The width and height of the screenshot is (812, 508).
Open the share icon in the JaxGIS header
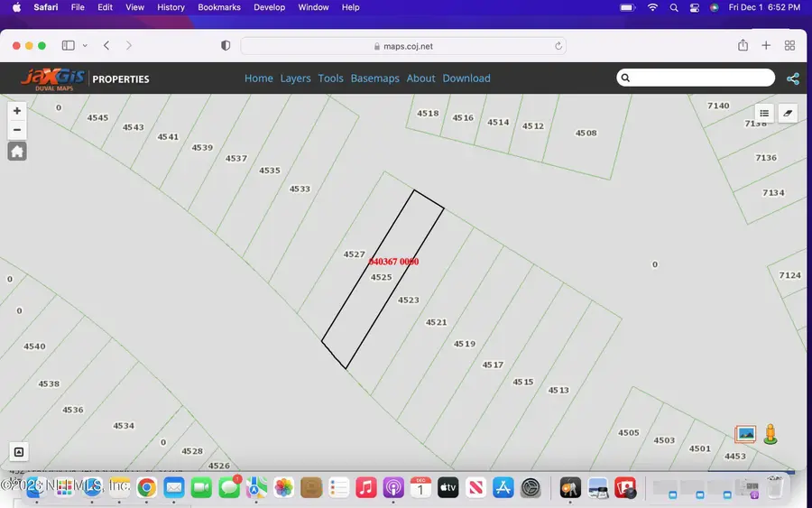point(793,79)
